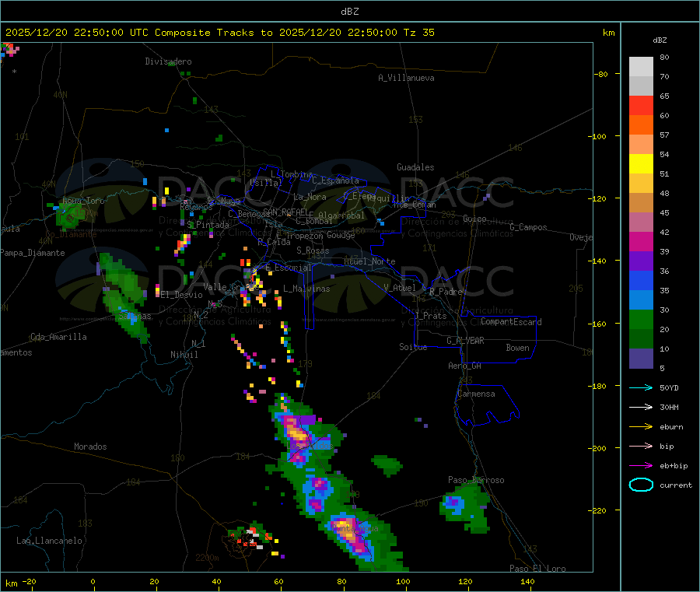Click the cyan current ellipse symbol
The image size is (700, 592).
(641, 485)
